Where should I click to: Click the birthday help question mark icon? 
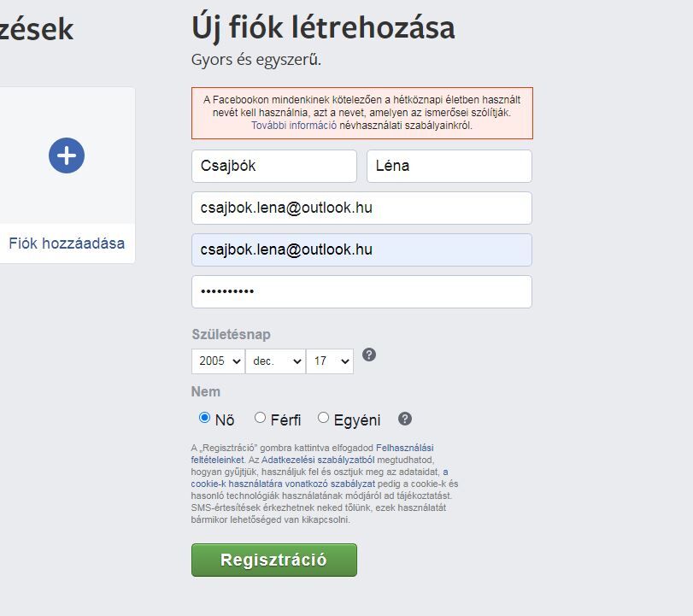[369, 355]
